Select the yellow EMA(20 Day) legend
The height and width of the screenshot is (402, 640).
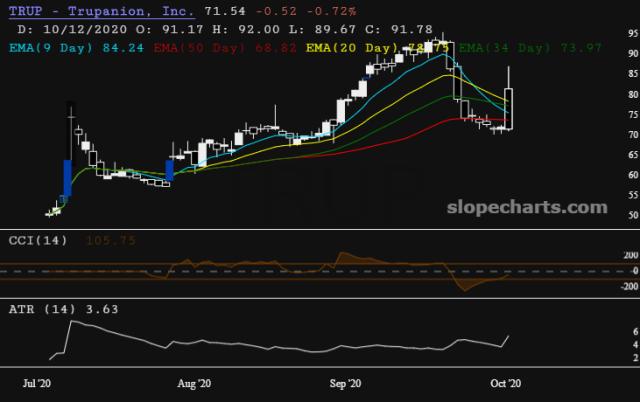pyautogui.click(x=378, y=48)
